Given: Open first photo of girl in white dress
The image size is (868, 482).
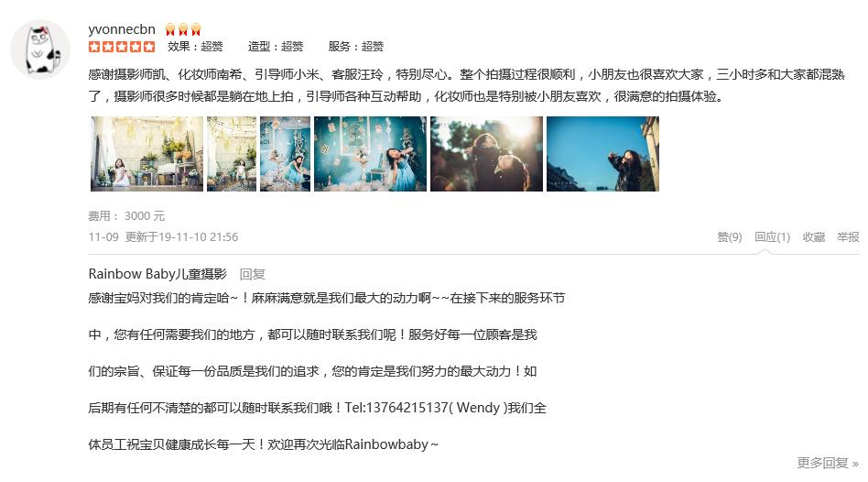Looking at the screenshot, I should 146,154.
